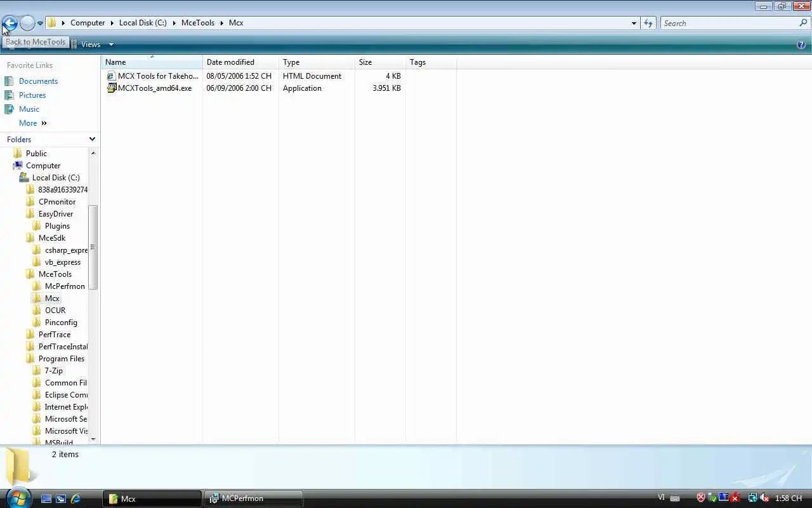Screen dimensions: 812x508
Task: Click the VI language indicator
Action: [x=662, y=498]
